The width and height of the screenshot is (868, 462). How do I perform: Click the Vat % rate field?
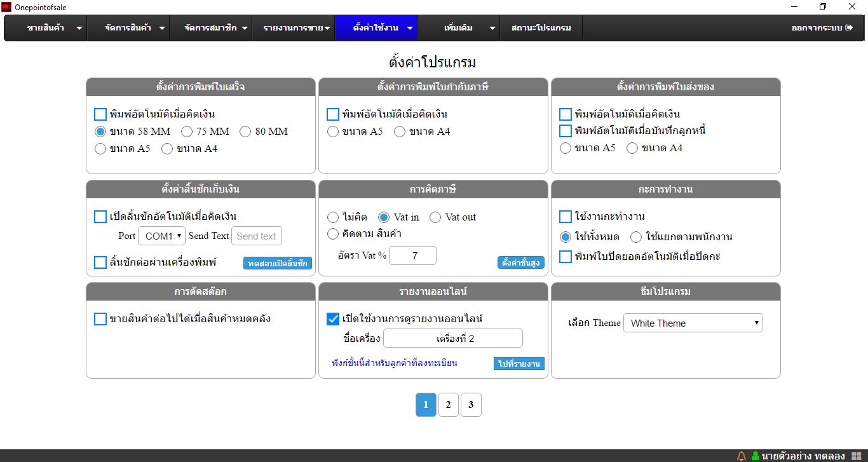pos(413,255)
